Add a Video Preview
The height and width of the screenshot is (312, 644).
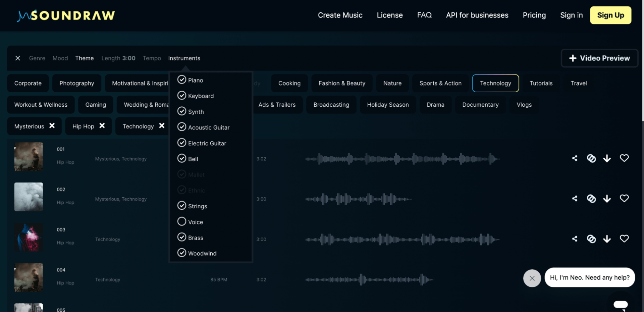(x=599, y=58)
